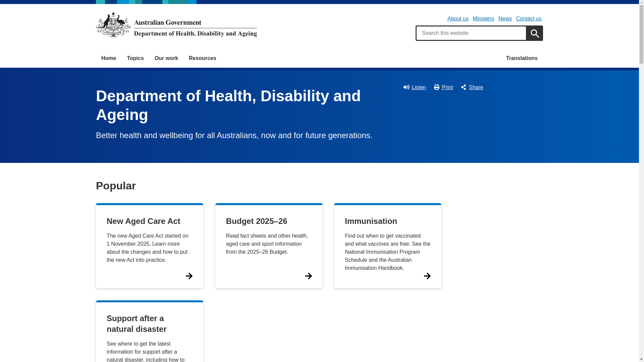
Task: Click the arrow on Immunisation card
Action: (427, 276)
